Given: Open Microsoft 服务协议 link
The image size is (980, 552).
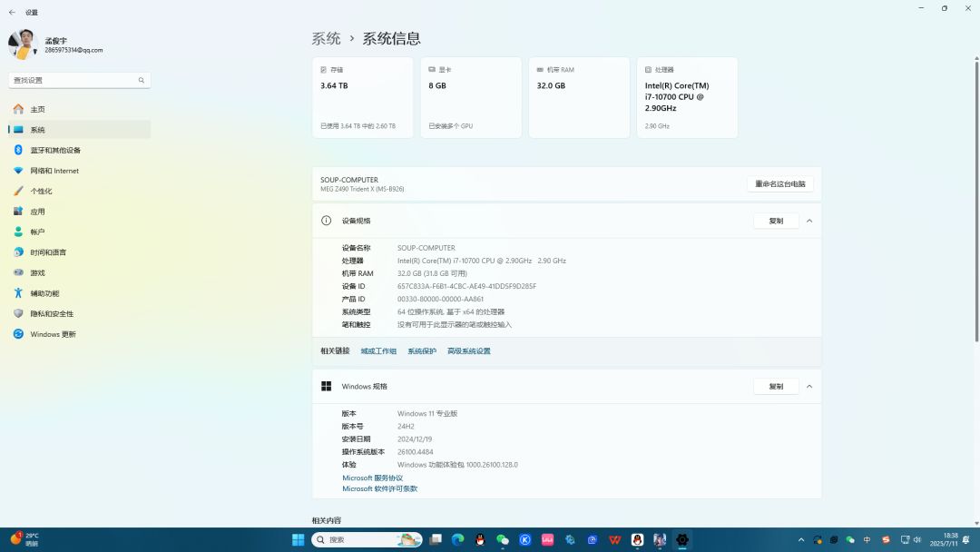Looking at the screenshot, I should pyautogui.click(x=373, y=478).
